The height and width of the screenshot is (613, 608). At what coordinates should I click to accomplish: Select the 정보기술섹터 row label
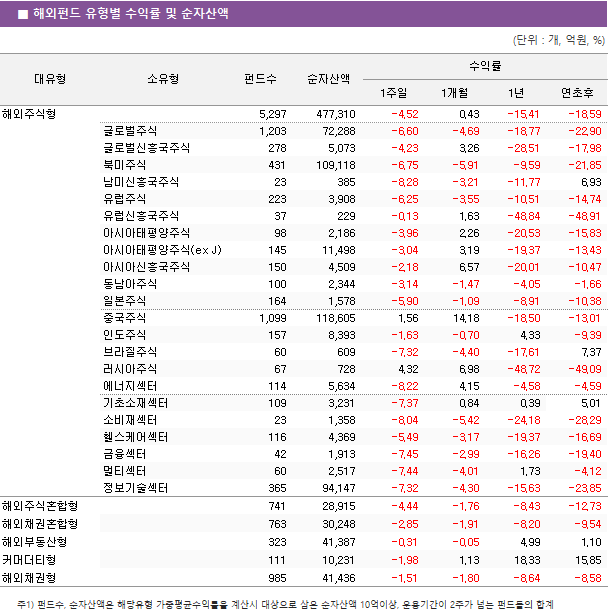(135, 488)
